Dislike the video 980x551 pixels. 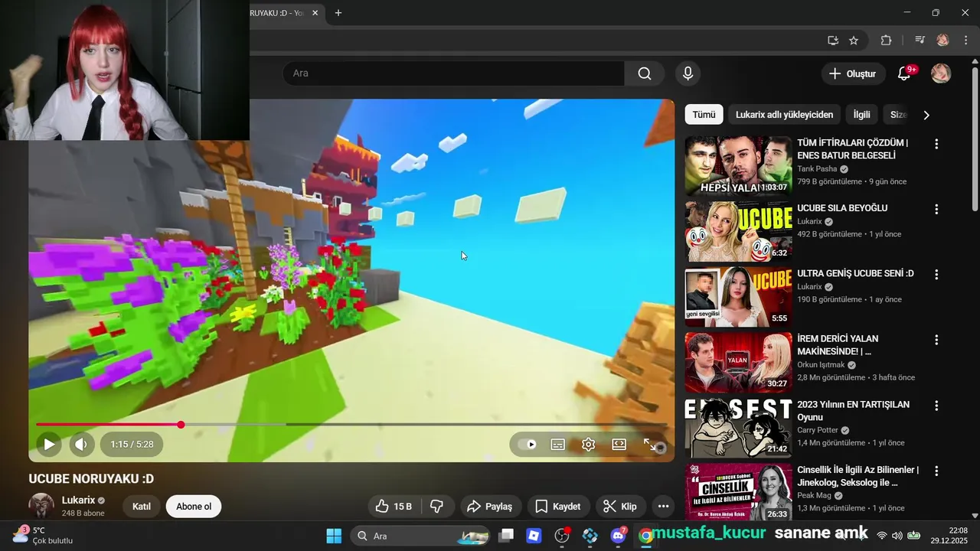pyautogui.click(x=437, y=507)
